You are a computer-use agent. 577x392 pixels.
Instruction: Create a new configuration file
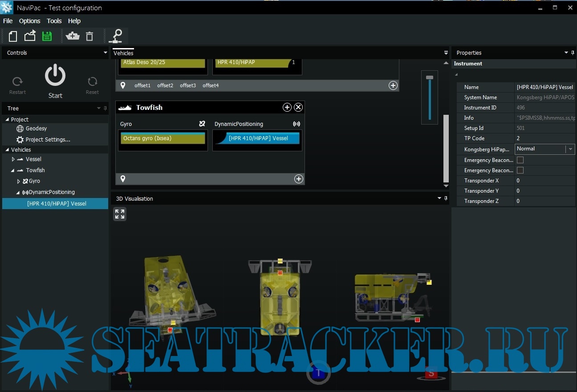tap(13, 36)
